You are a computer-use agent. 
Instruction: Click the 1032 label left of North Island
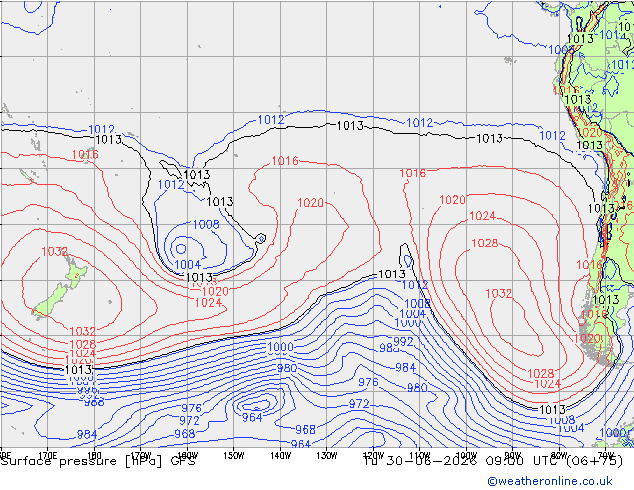click(54, 251)
